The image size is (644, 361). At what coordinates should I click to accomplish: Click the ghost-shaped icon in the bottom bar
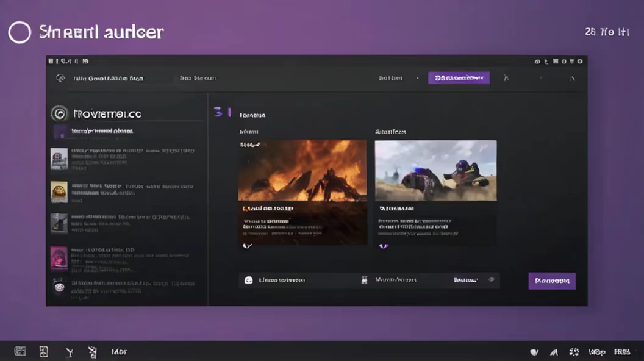248,280
